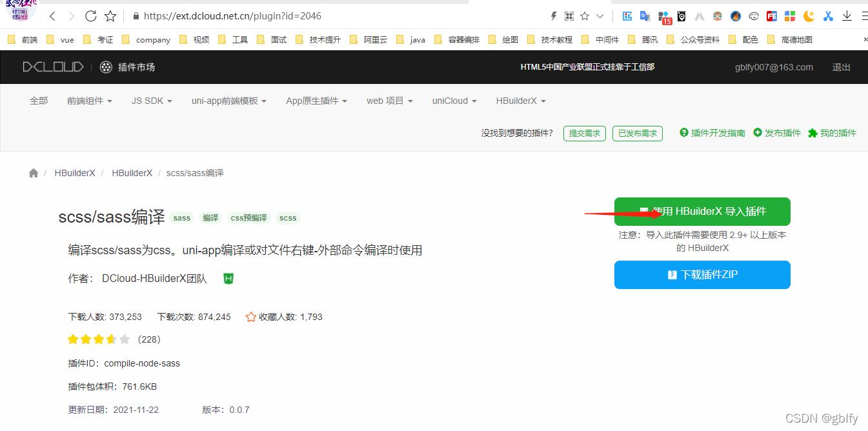This screenshot has width=868, height=431.
Task: Open the 阿里云 bookmark folder
Action: 377,39
